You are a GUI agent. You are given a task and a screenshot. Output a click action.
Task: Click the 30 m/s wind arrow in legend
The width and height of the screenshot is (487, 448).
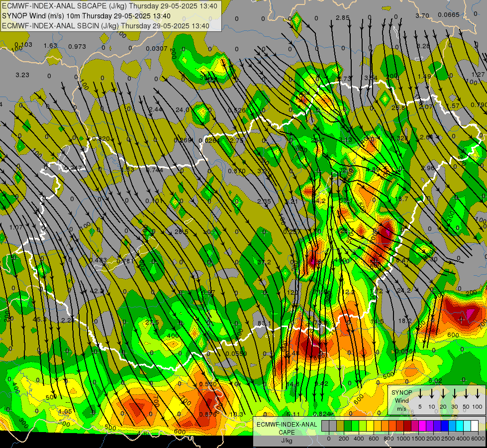pyautogui.click(x=455, y=394)
